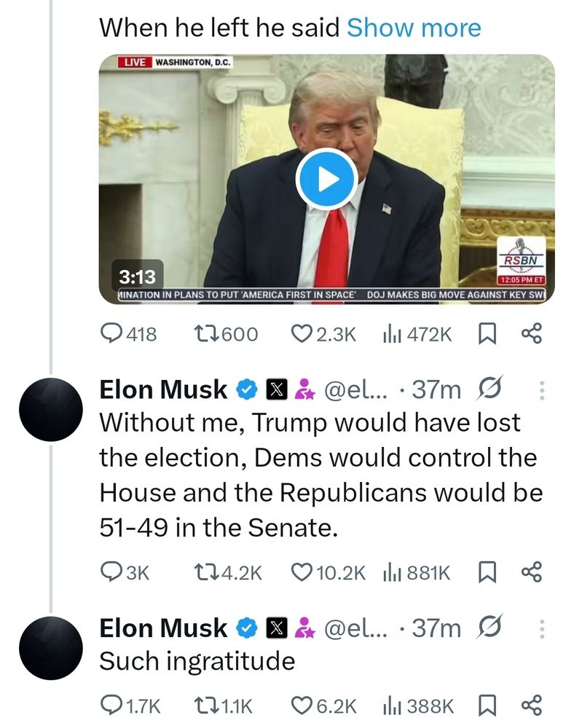Share the video tweet
Viewport: 574px width, 728px height.
(532, 334)
